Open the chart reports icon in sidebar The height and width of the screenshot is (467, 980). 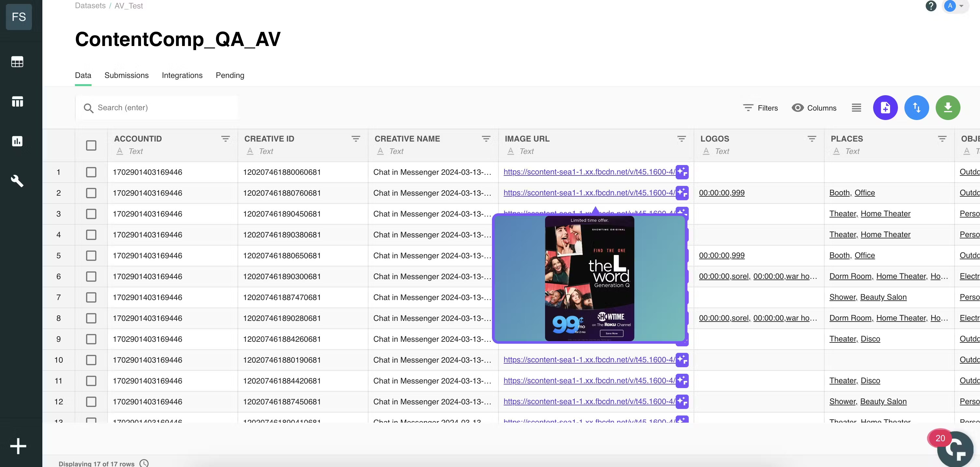click(17, 141)
